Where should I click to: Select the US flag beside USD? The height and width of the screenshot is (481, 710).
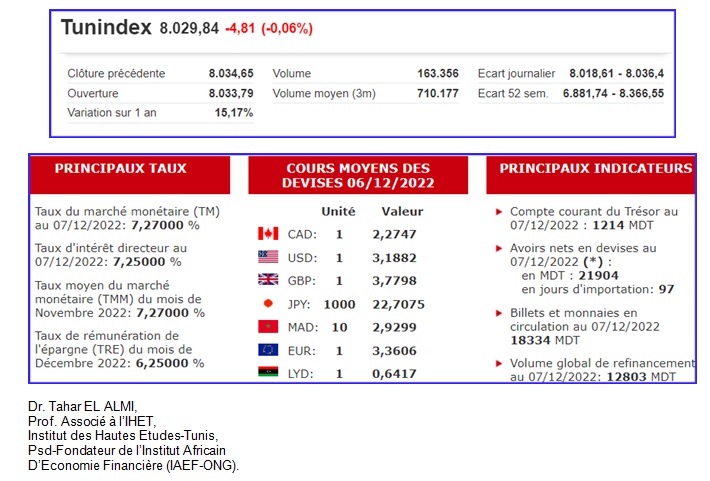pos(267,257)
